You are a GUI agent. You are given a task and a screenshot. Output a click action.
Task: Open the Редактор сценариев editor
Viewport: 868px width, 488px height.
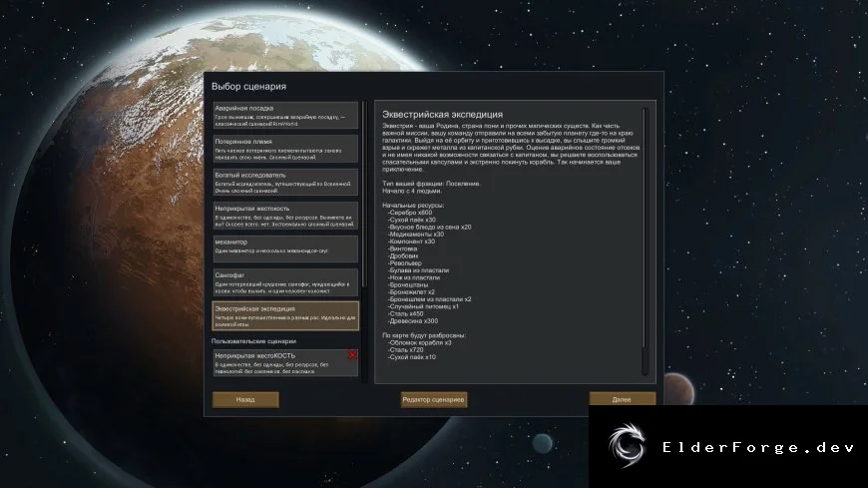pos(433,399)
